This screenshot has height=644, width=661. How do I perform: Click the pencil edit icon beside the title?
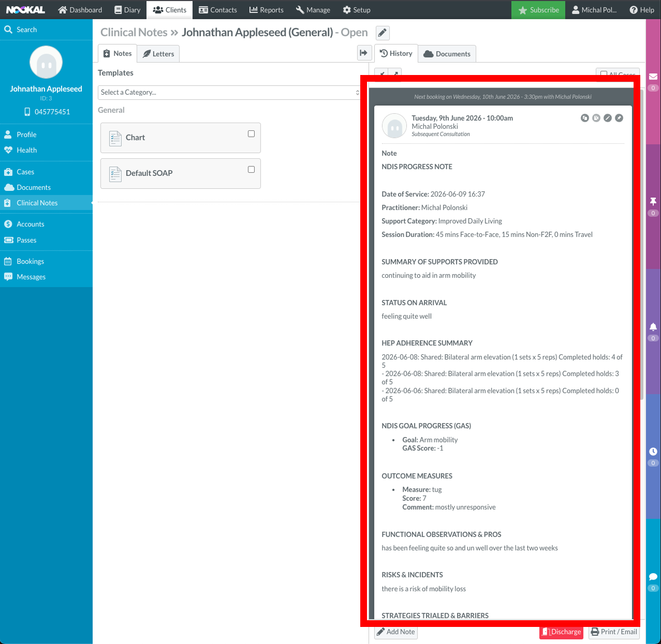382,33
